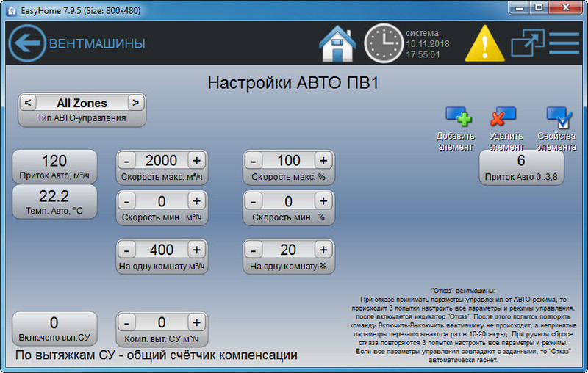
Task: Open the home screen icon
Action: coord(337,43)
